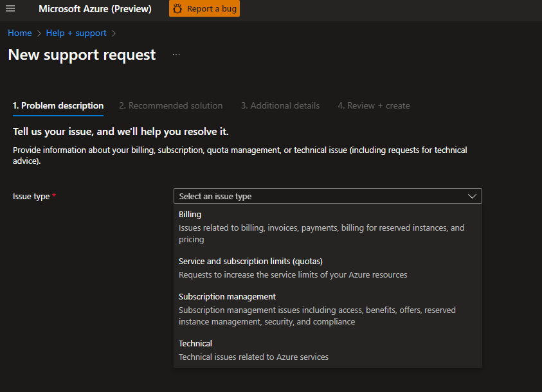Collapse the Issue type dropdown

328,196
